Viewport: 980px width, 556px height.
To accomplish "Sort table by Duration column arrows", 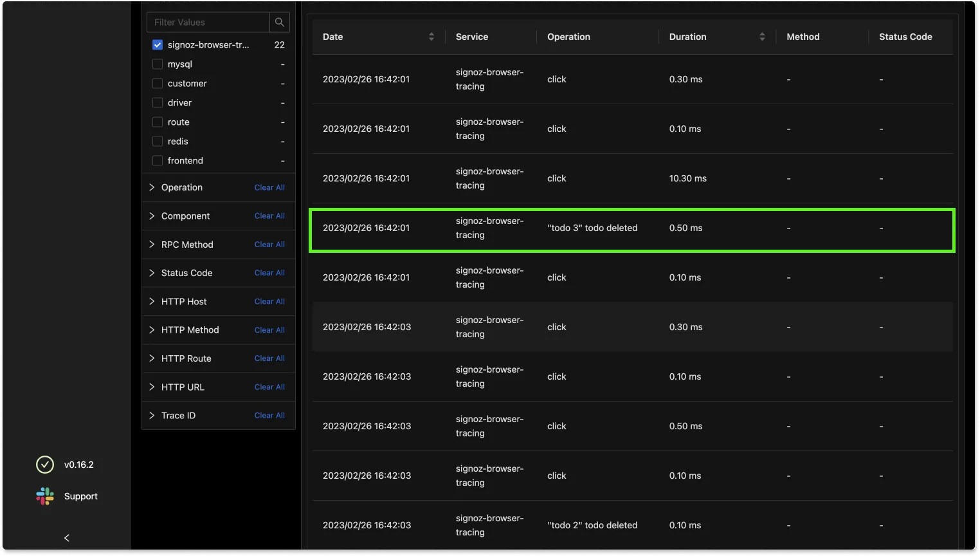I will click(x=762, y=37).
